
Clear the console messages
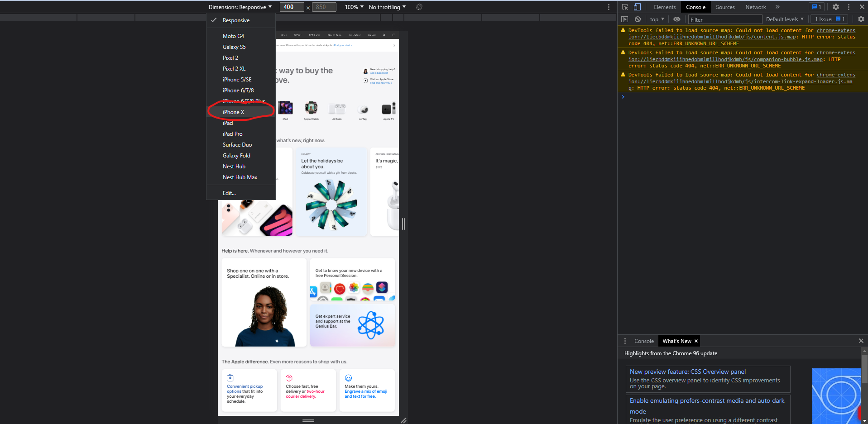638,19
